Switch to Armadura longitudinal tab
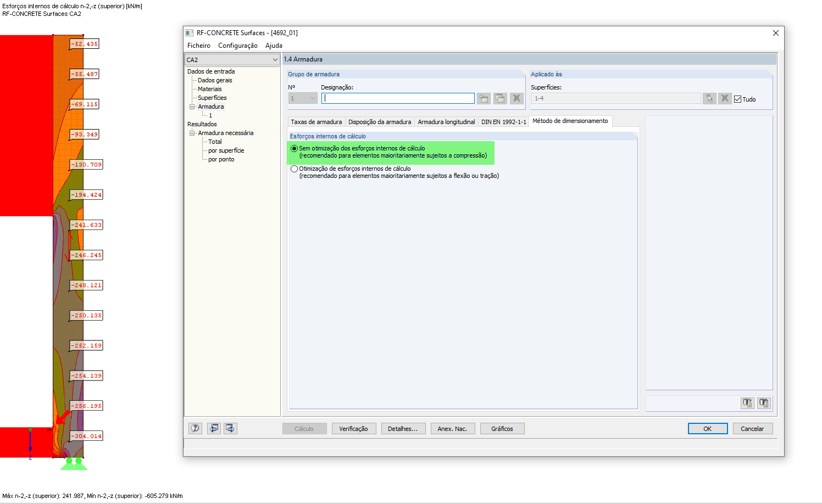Screen dimensions: 822x504 point(446,122)
